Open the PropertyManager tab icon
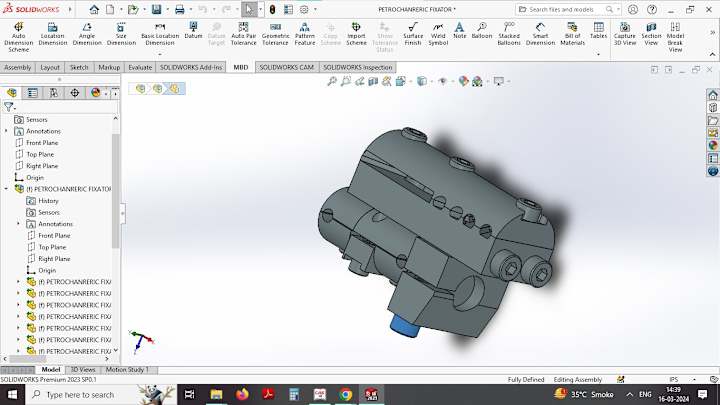720x405 pixels. [x=33, y=93]
